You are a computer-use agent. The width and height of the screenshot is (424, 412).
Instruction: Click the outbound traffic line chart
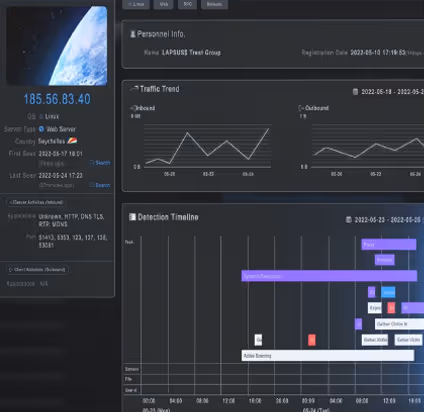[x=368, y=146]
